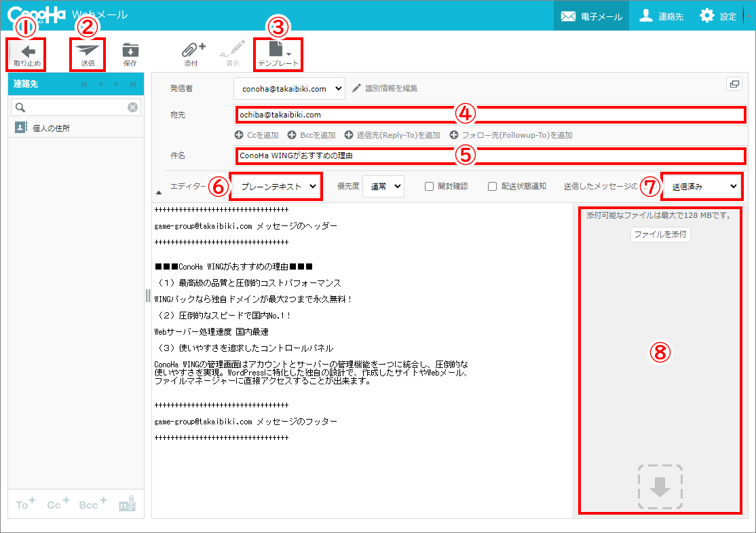Open 送信済み sent folder dropdown
The width and height of the screenshot is (756, 533).
point(702,187)
